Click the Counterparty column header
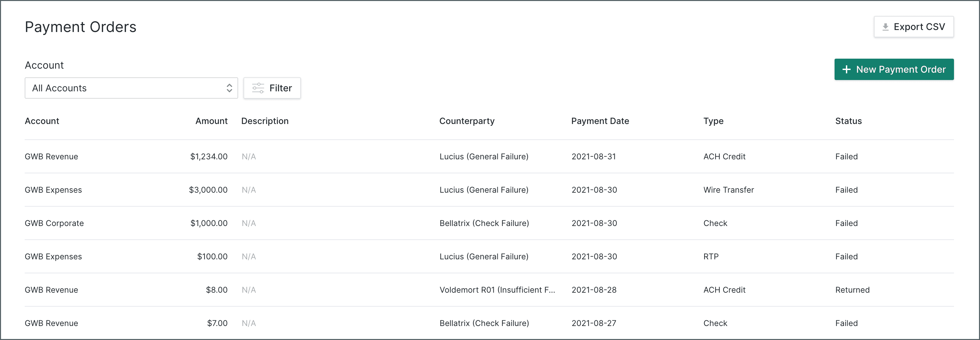Screen dimensions: 980x340 click(x=467, y=121)
